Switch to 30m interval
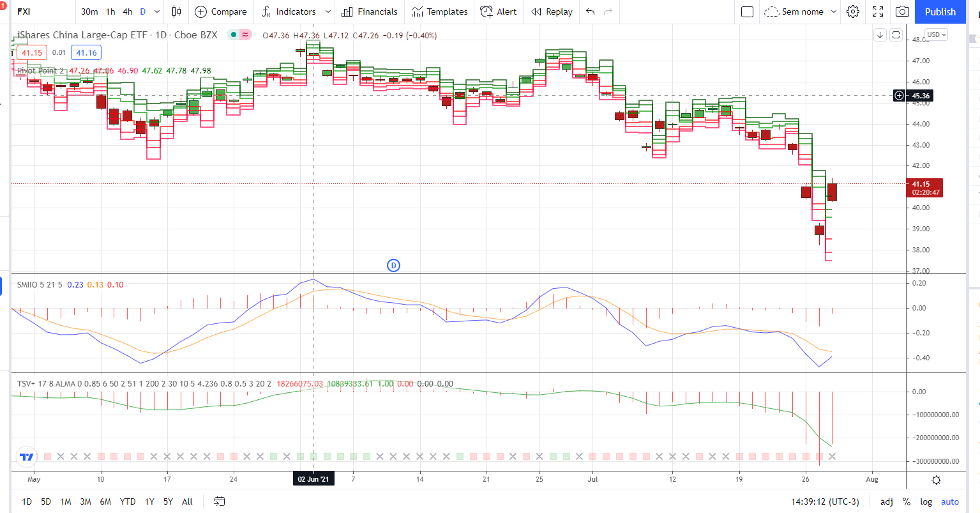This screenshot has height=513, width=980. click(89, 11)
